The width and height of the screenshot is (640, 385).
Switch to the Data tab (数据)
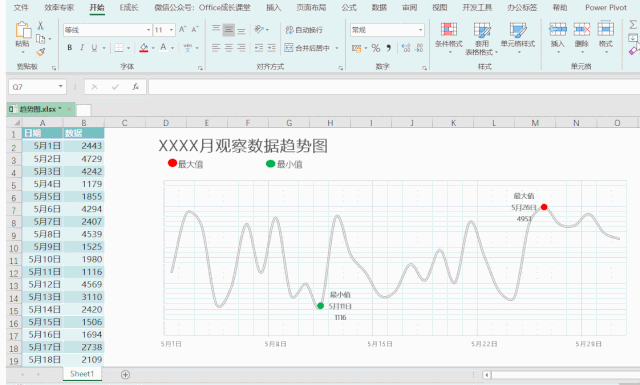pos(379,7)
